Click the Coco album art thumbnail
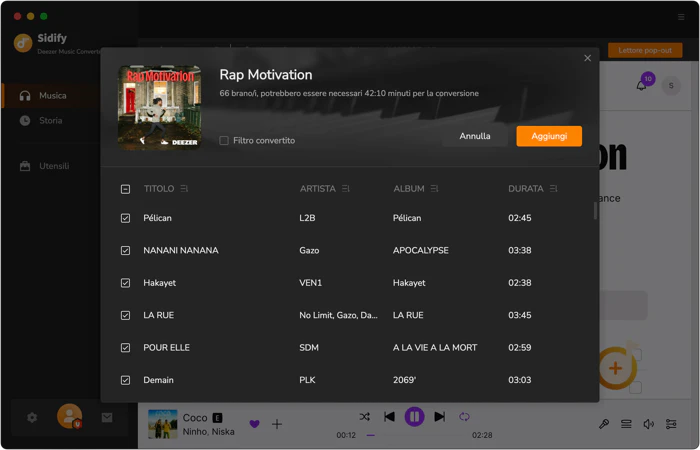Screen dimensions: 700x450 tap(162, 424)
